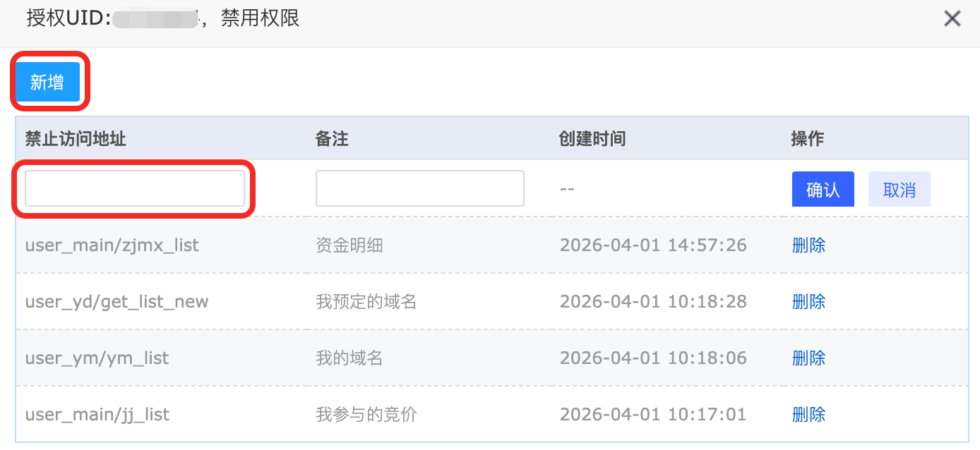
Task: Select the 资金明细 remark cell
Action: [349, 245]
